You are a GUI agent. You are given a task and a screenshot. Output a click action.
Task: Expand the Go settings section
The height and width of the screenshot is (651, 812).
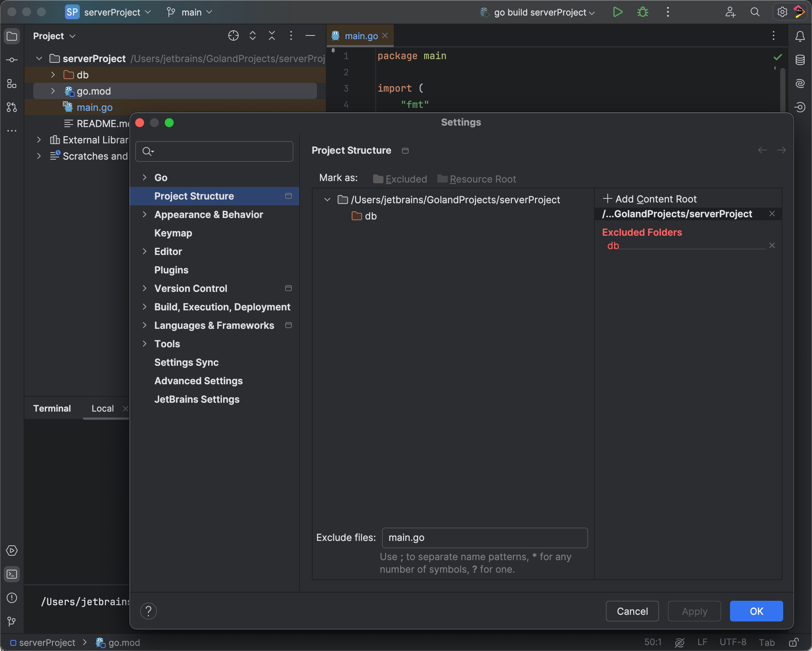tap(144, 177)
